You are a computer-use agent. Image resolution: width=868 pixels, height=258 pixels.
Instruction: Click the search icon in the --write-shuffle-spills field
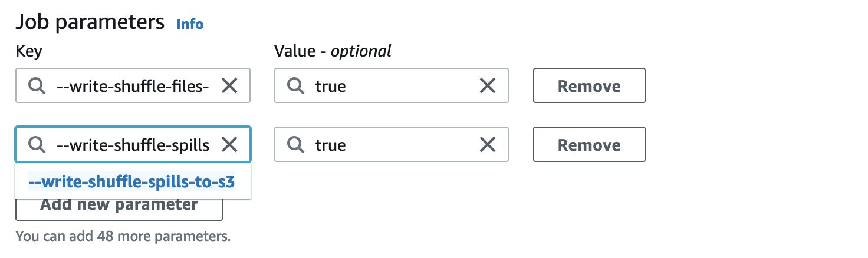coord(37,145)
